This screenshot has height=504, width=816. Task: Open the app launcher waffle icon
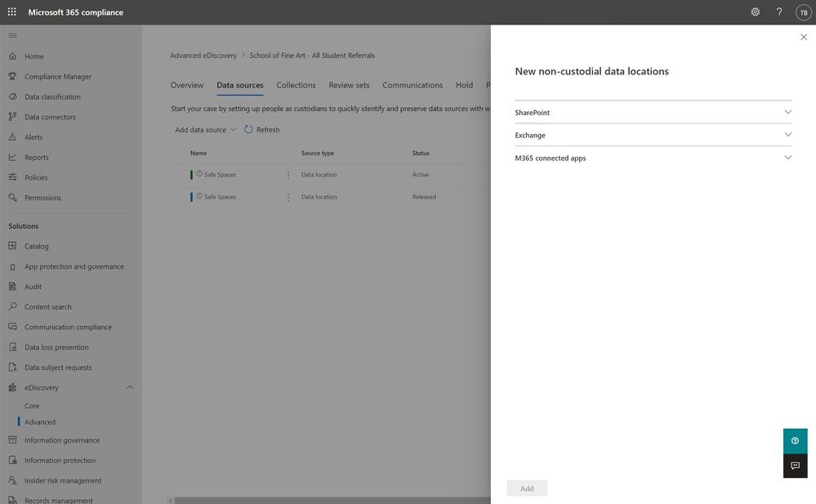pyautogui.click(x=12, y=11)
